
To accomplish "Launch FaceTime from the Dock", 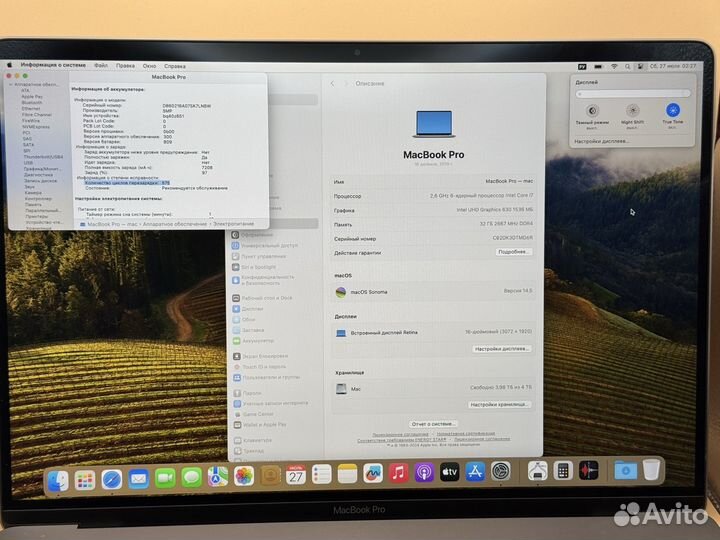I will [165, 478].
